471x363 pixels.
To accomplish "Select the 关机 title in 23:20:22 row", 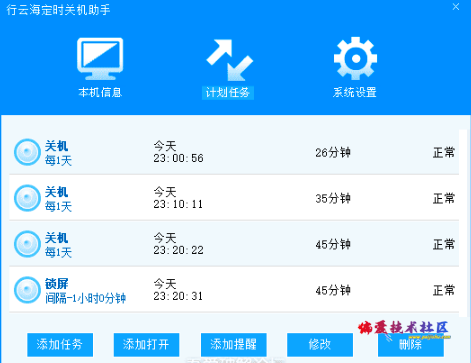I will pyautogui.click(x=57, y=238).
